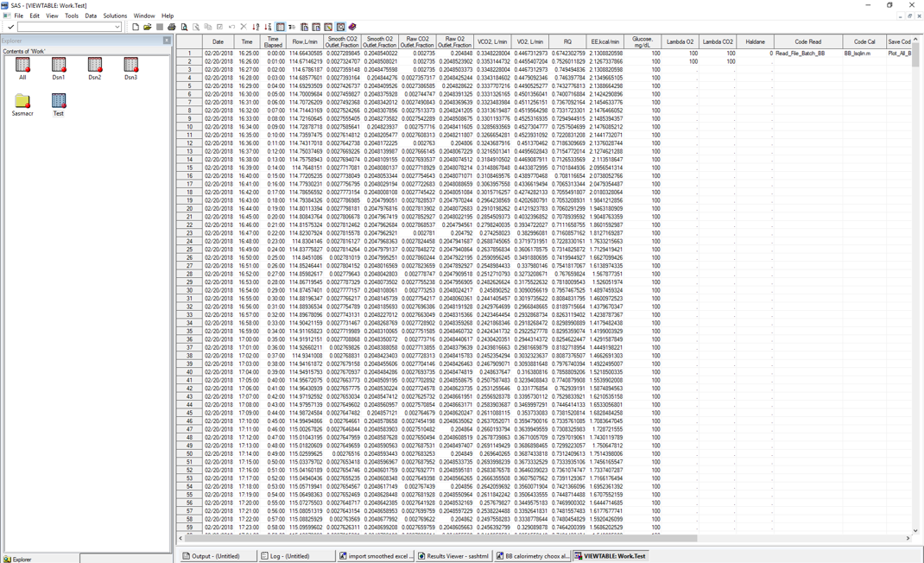Open SAS help via the book icon
Image resolution: width=924 pixels, height=563 pixels.
[x=351, y=26]
